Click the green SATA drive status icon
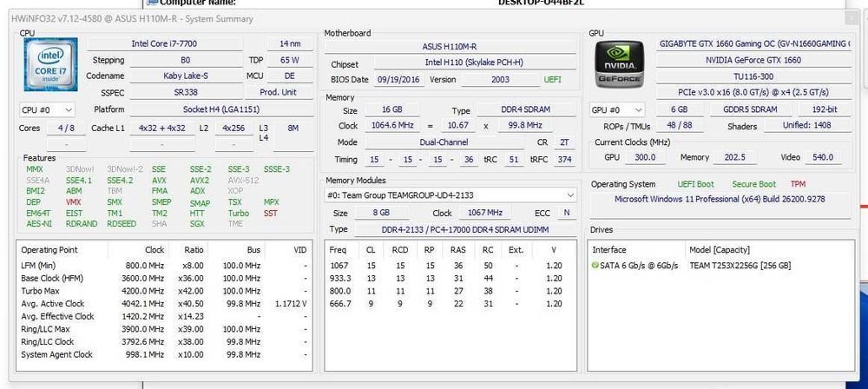 point(595,266)
